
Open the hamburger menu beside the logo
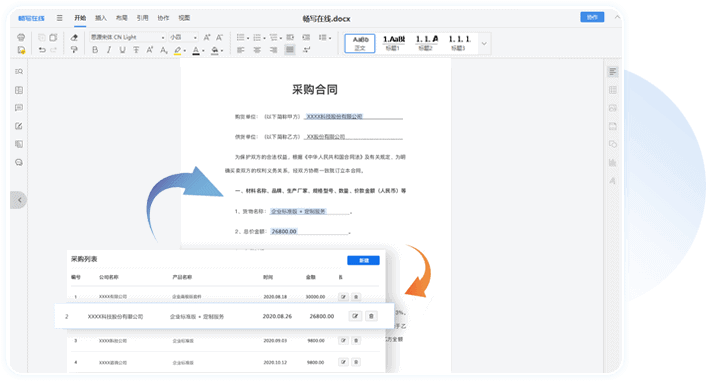[59, 18]
